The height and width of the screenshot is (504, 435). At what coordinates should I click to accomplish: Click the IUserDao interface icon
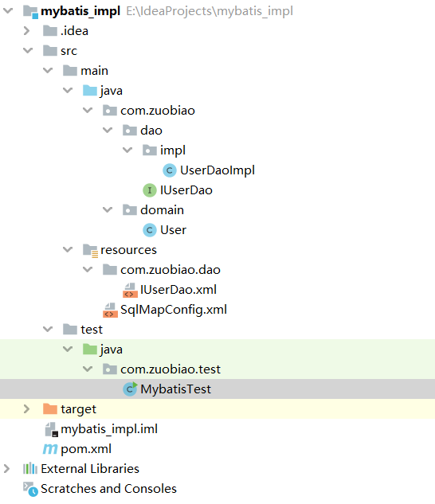click(x=150, y=190)
